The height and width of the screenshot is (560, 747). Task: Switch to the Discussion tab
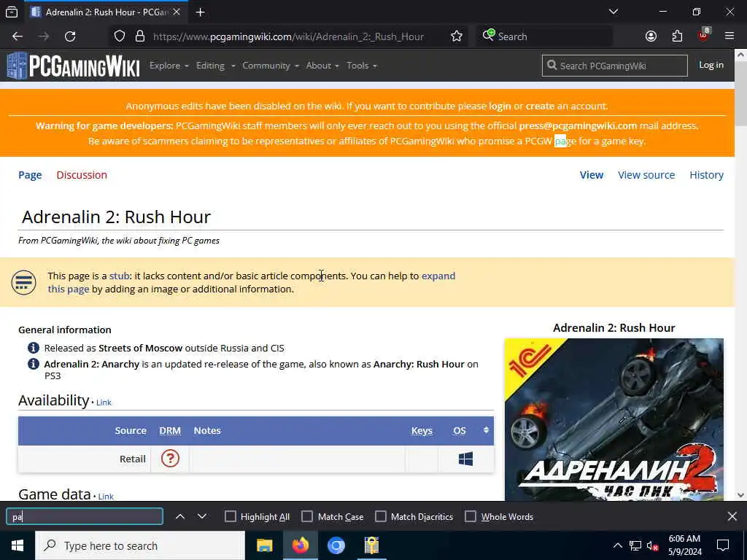tap(82, 175)
